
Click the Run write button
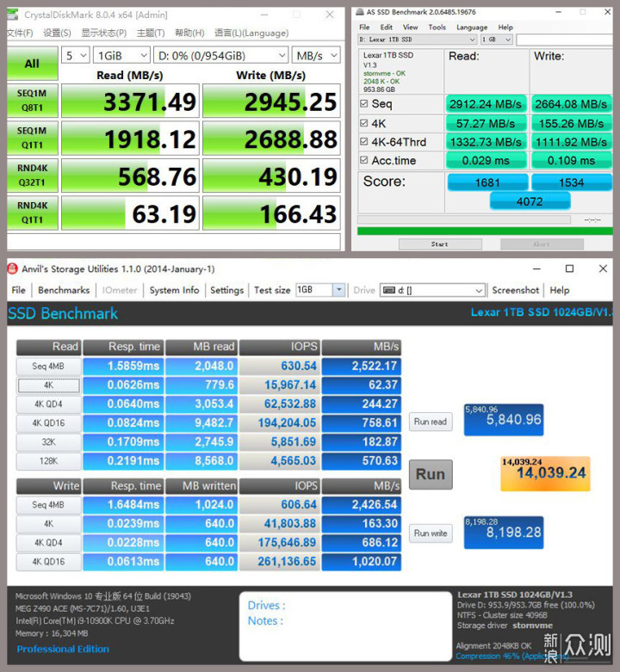[x=431, y=533]
